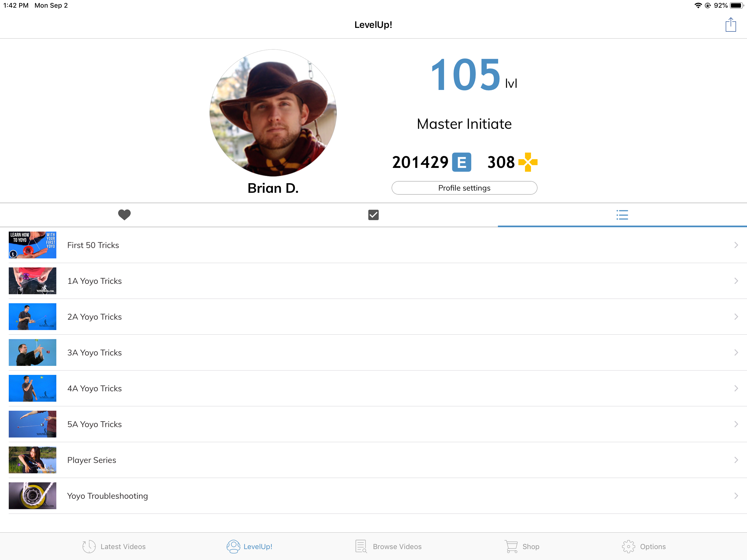The image size is (747, 560).
Task: Expand 3A Yoyo Tricks chevron
Action: (x=736, y=352)
